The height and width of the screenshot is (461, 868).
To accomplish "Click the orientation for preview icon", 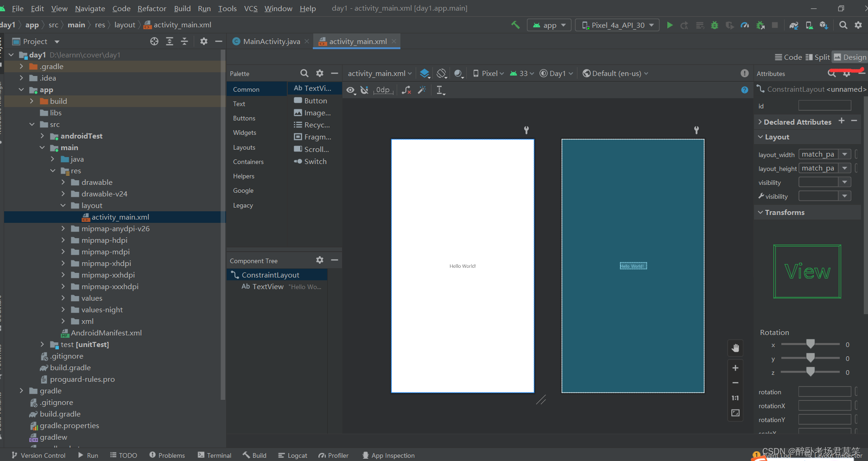I will point(442,73).
